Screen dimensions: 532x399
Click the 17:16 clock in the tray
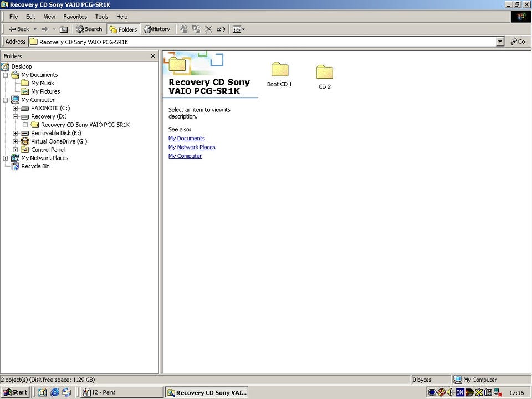[x=516, y=393]
